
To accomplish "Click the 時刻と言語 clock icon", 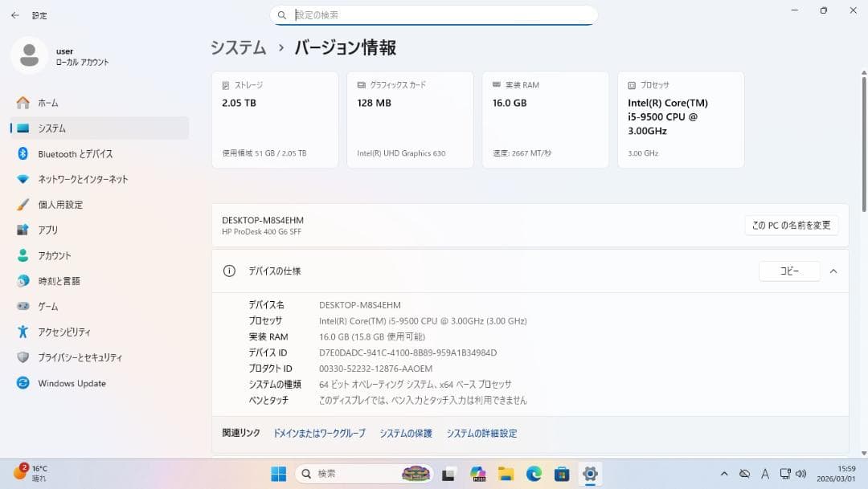I will pyautogui.click(x=23, y=281).
